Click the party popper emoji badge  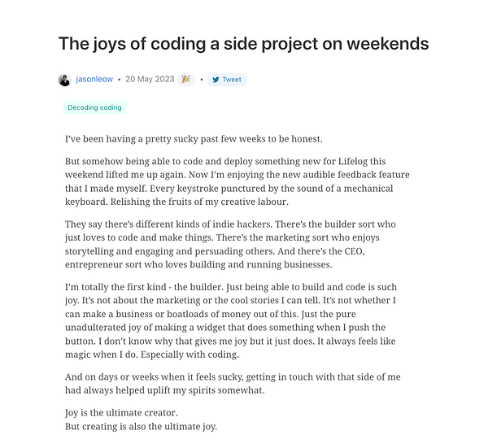186,80
